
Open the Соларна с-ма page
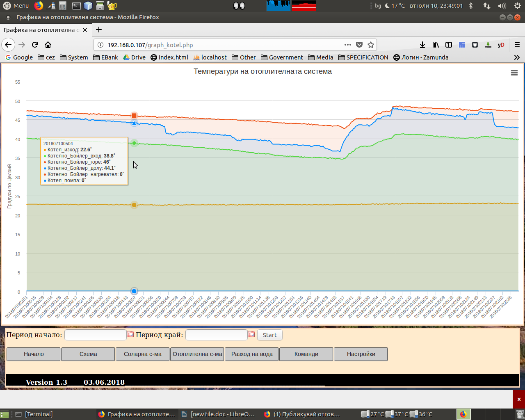click(143, 354)
